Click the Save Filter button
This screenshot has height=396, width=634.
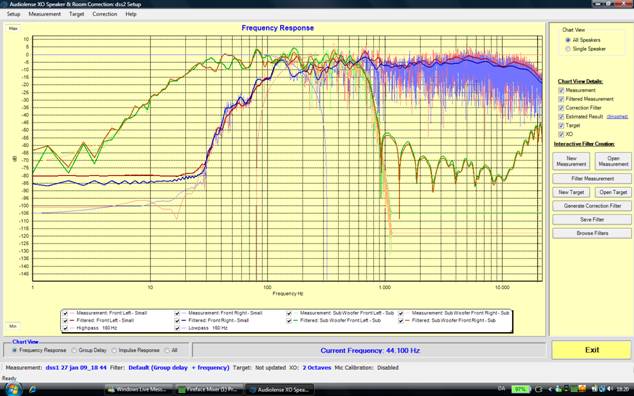pyautogui.click(x=592, y=220)
